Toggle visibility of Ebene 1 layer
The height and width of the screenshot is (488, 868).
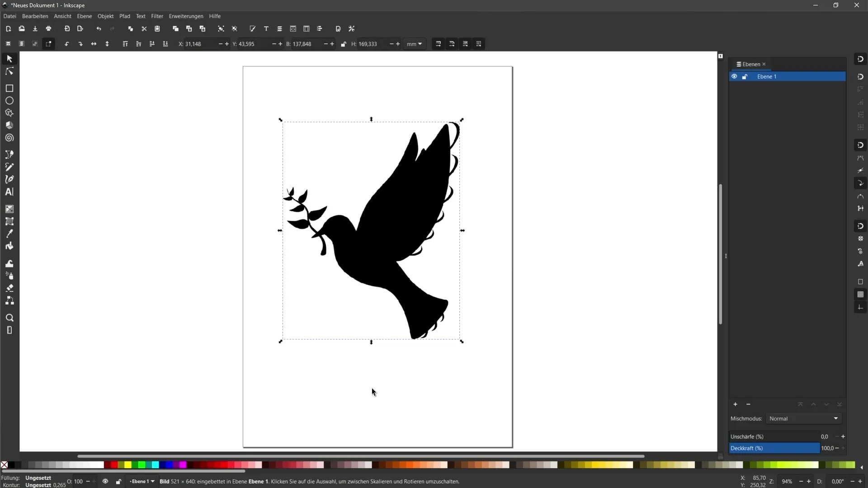[734, 76]
